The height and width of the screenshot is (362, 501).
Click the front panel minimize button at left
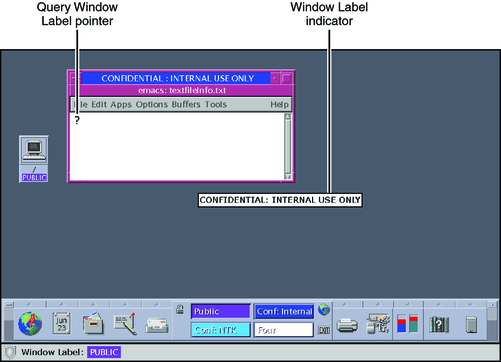(x=9, y=304)
